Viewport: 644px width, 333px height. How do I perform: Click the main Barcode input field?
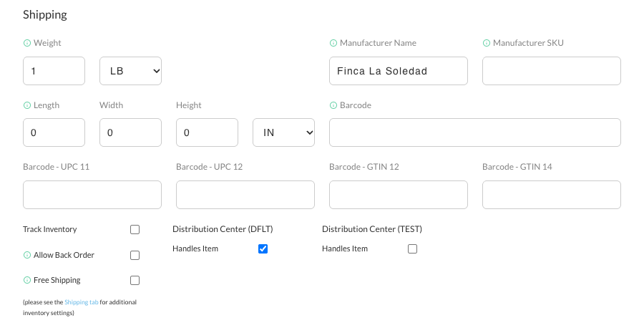point(475,132)
